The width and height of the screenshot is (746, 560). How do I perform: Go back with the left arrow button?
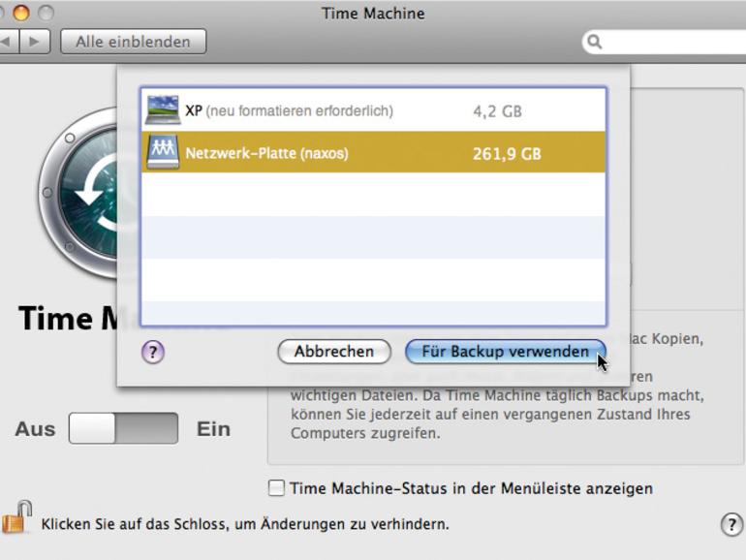7,42
